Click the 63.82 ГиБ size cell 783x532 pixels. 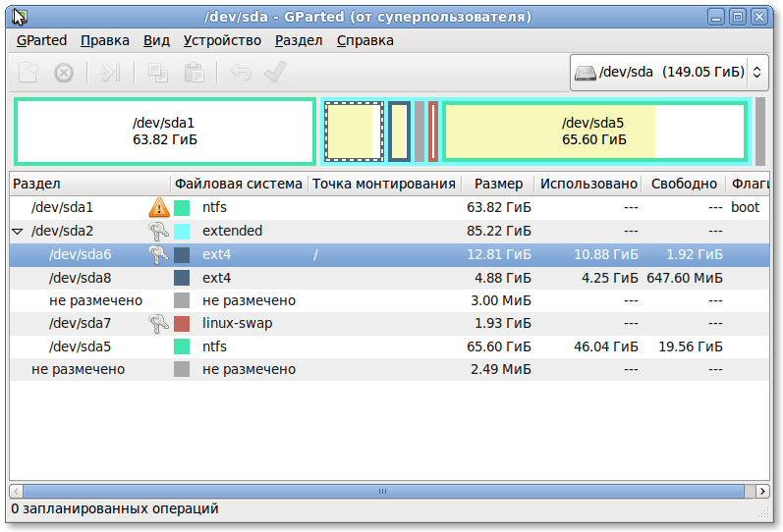tap(499, 208)
